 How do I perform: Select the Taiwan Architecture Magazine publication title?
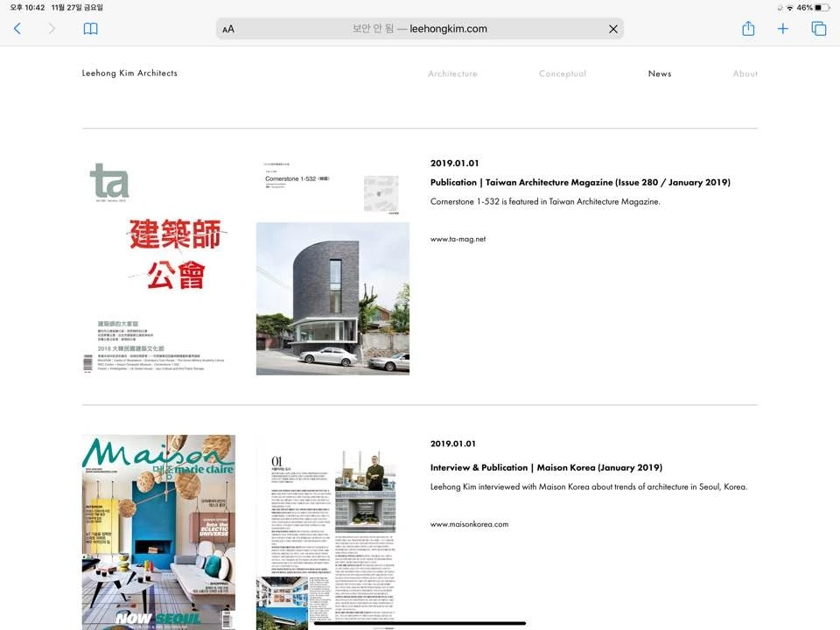(x=580, y=182)
